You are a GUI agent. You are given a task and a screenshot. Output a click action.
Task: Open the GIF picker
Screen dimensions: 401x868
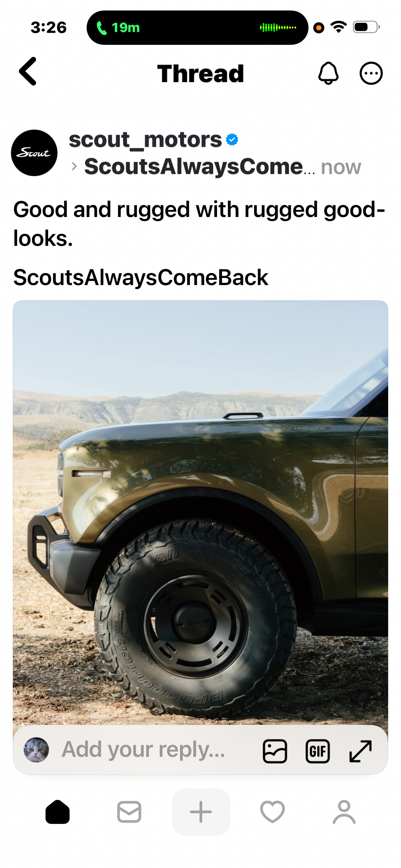pyautogui.click(x=318, y=751)
